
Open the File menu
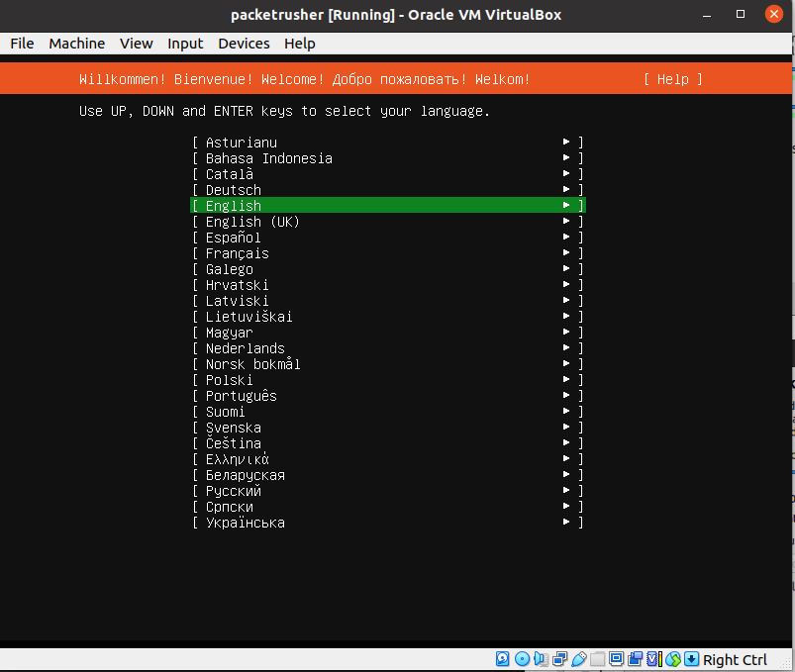[x=22, y=44]
